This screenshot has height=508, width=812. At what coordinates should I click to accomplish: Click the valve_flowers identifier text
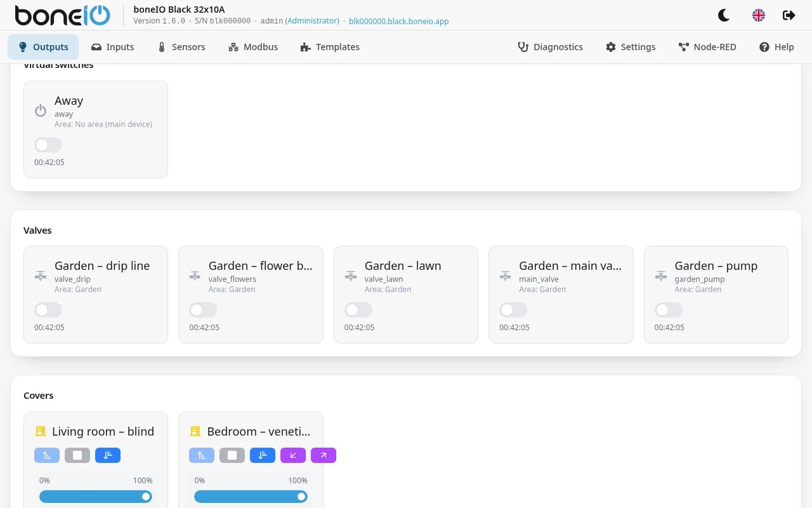232,279
